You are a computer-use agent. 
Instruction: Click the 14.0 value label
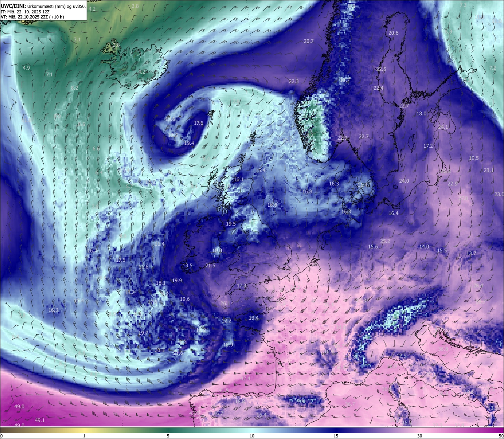(424, 247)
